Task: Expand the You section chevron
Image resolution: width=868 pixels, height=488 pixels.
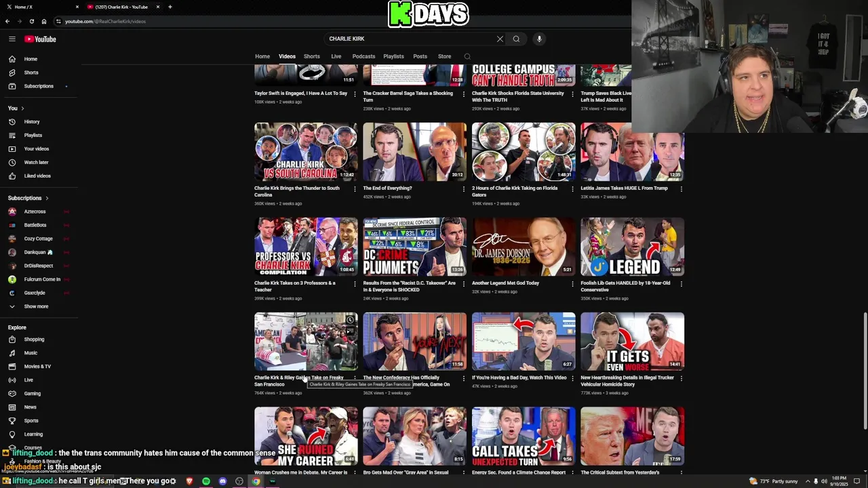Action: [22, 108]
